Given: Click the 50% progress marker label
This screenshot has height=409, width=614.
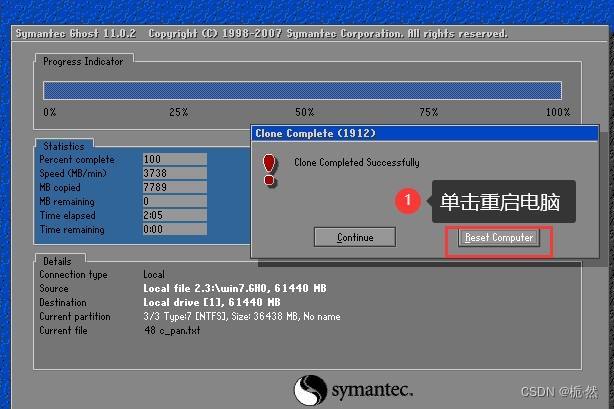Looking at the screenshot, I should point(305,112).
